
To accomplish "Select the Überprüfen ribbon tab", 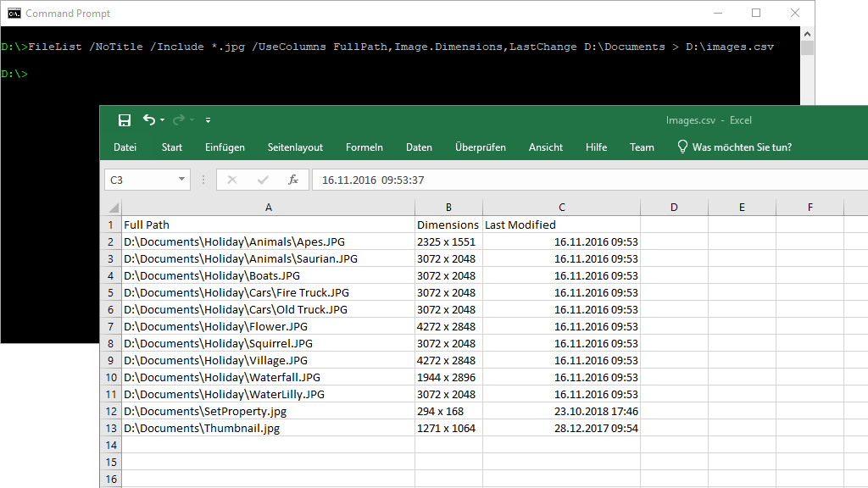I will [481, 147].
